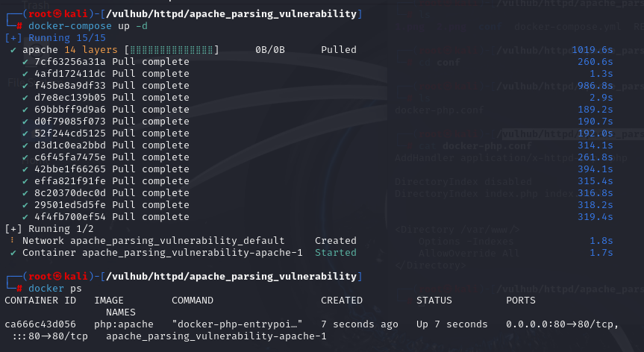Select layer hash 52f244cd5125
The width and height of the screenshot is (644, 352).
point(70,133)
